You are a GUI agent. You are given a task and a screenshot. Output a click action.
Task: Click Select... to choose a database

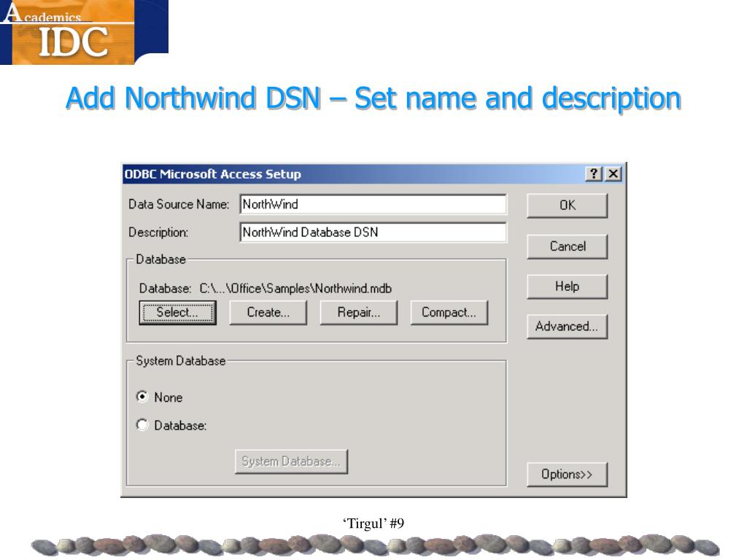click(x=178, y=313)
